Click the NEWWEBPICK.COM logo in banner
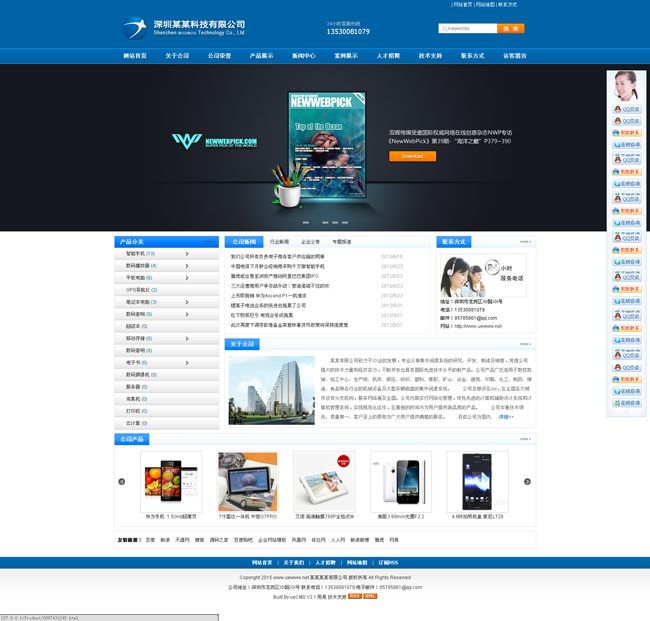The image size is (650, 621). pos(214,142)
